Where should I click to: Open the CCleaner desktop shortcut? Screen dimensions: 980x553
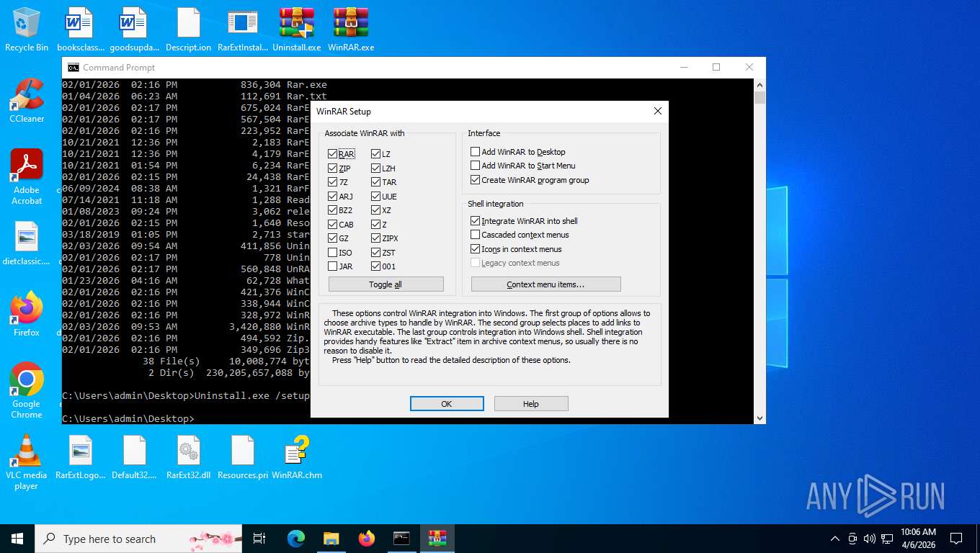click(27, 100)
